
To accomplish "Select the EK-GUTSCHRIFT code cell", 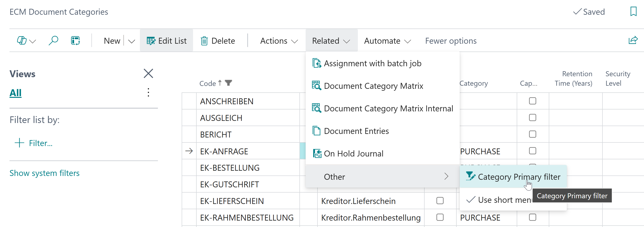I will click(x=229, y=184).
